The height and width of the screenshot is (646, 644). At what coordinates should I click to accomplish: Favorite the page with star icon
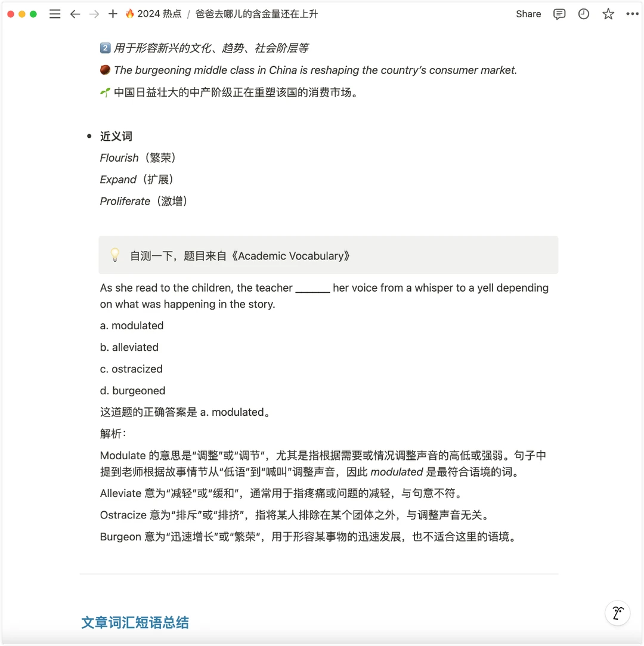click(x=608, y=14)
